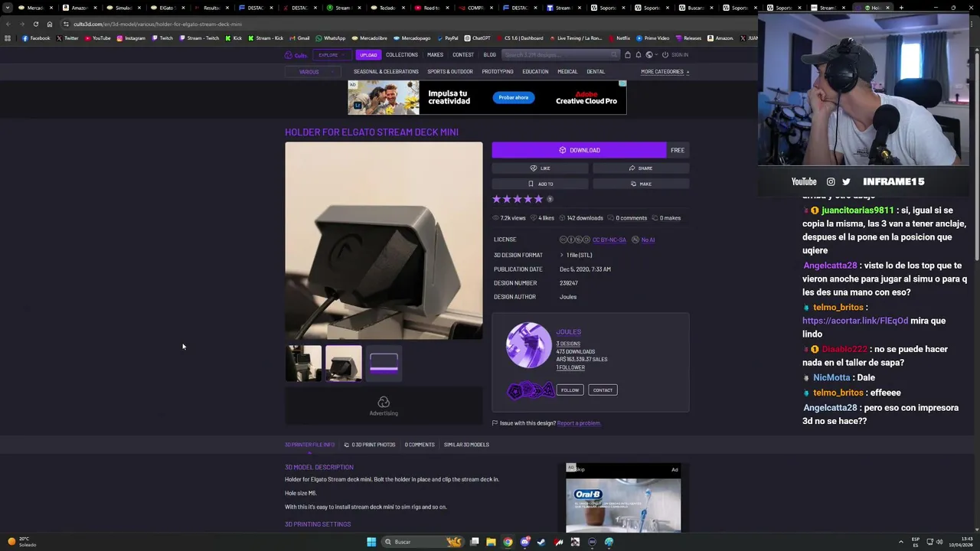Viewport: 980px width, 551px height.
Task: Click the purple DOWNLOAD button
Action: [x=579, y=150]
